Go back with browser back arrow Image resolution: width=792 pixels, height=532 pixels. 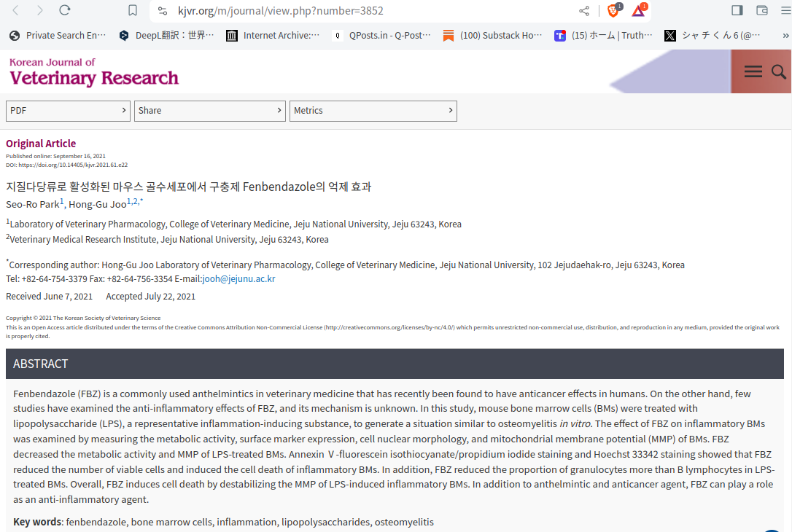click(x=15, y=10)
